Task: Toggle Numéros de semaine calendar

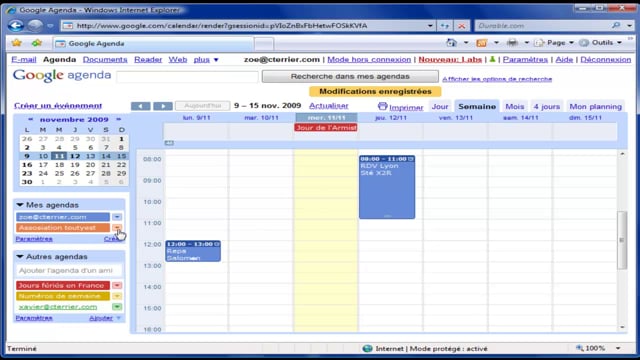Action: click(x=63, y=296)
